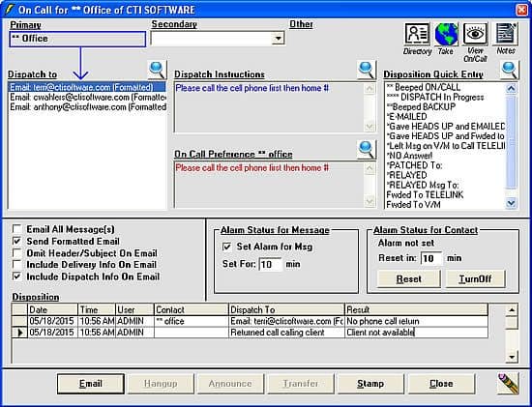
Task: Select the anthony@ctisoftware.com dispatch entry
Action: 87,107
